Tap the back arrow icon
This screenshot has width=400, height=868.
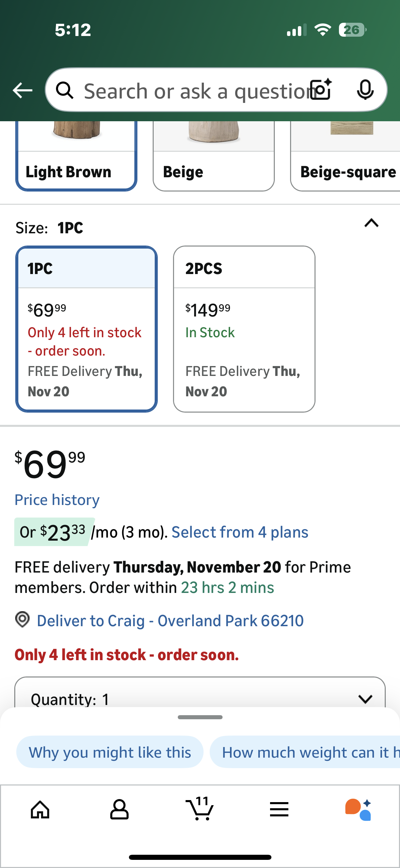pos(22,90)
